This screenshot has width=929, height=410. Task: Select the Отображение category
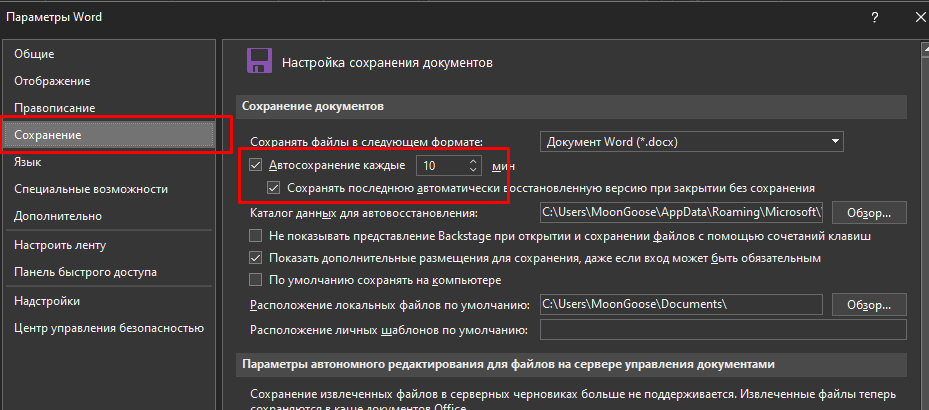[108, 81]
